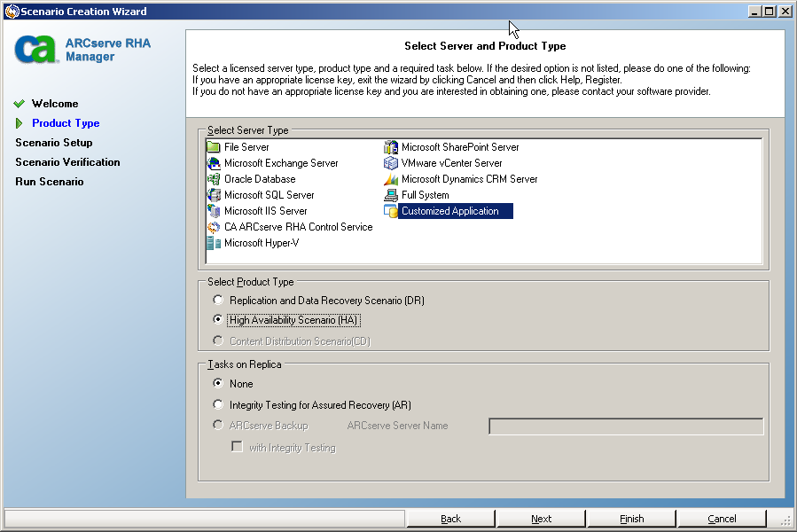This screenshot has width=797, height=532.
Task: Cancel the scenario creation wizard
Action: [722, 518]
